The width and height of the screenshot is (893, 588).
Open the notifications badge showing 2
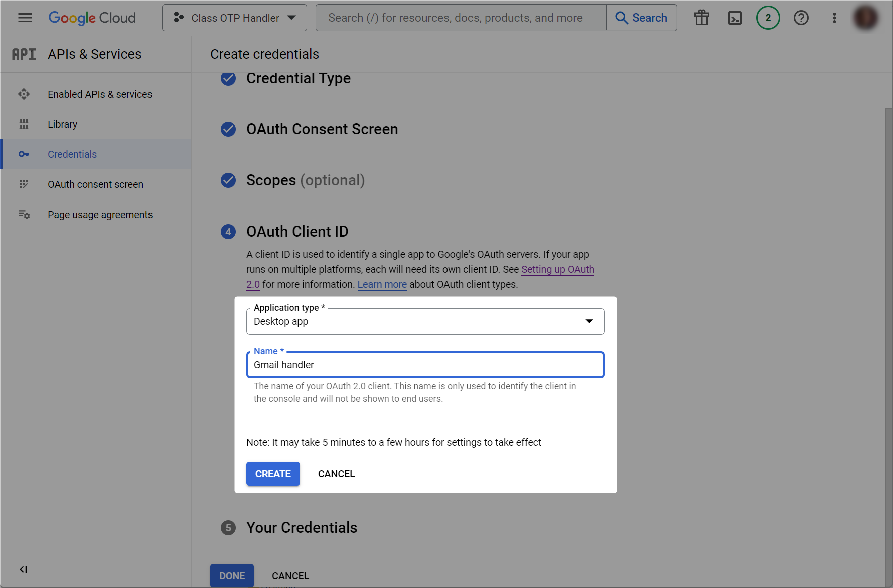pos(768,18)
